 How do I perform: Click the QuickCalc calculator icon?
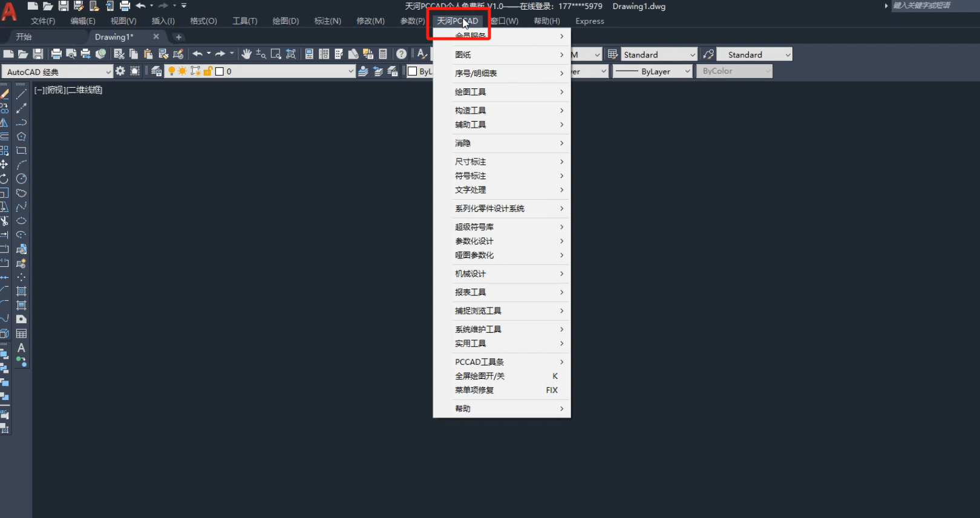tap(382, 54)
